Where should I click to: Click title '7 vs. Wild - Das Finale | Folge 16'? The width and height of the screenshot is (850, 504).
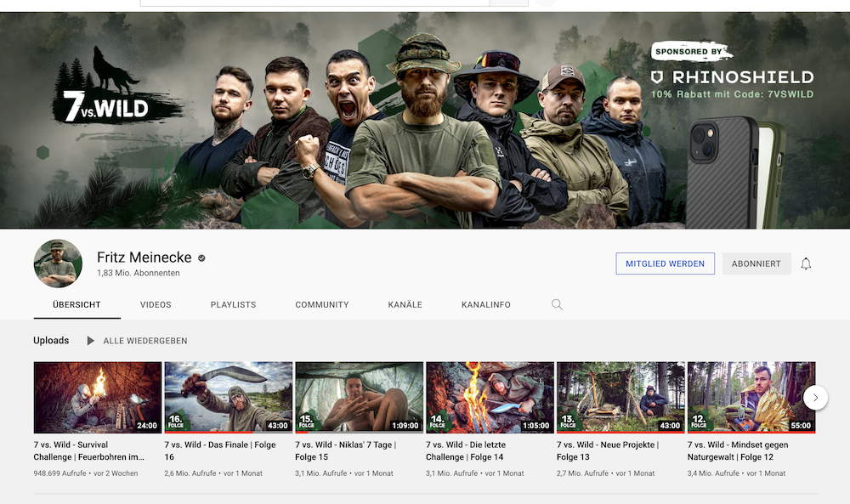tap(220, 451)
